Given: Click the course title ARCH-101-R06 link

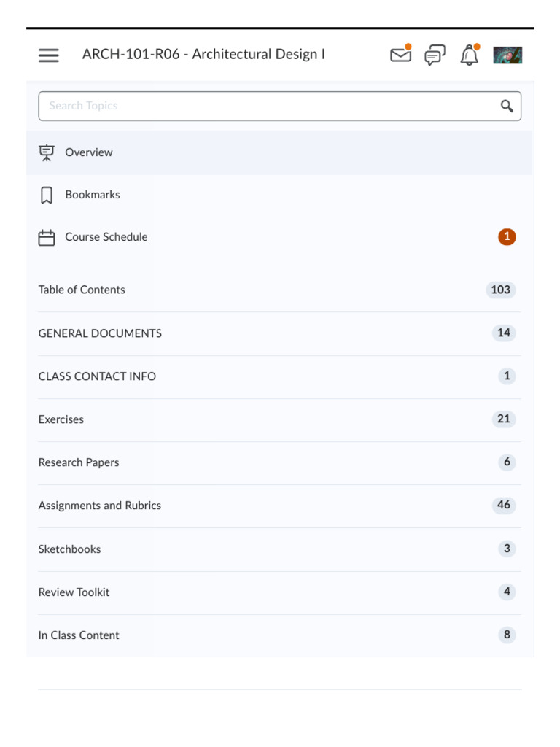Looking at the screenshot, I should 203,55.
